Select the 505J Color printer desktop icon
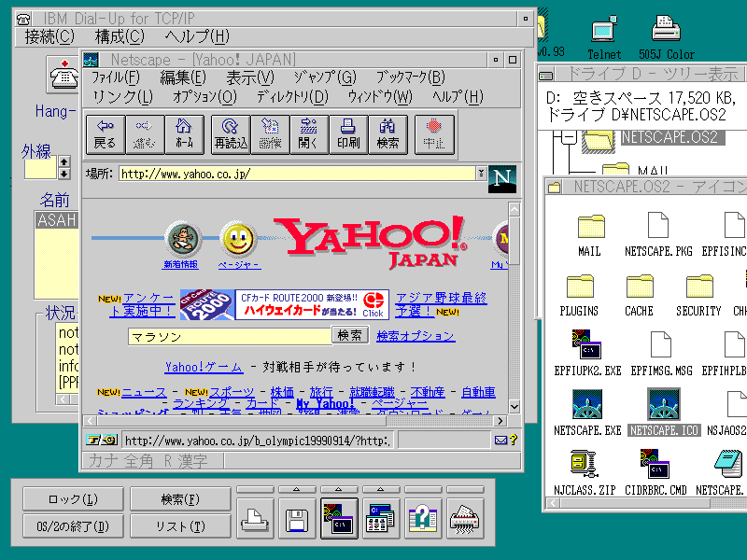Viewport: 747px width, 560px height. (666, 29)
